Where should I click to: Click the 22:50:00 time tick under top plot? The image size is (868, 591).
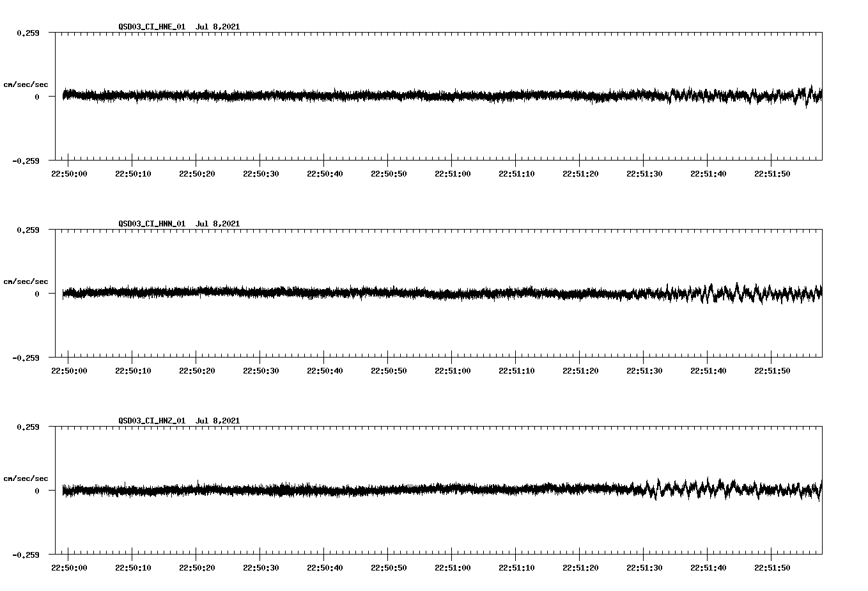coord(69,172)
